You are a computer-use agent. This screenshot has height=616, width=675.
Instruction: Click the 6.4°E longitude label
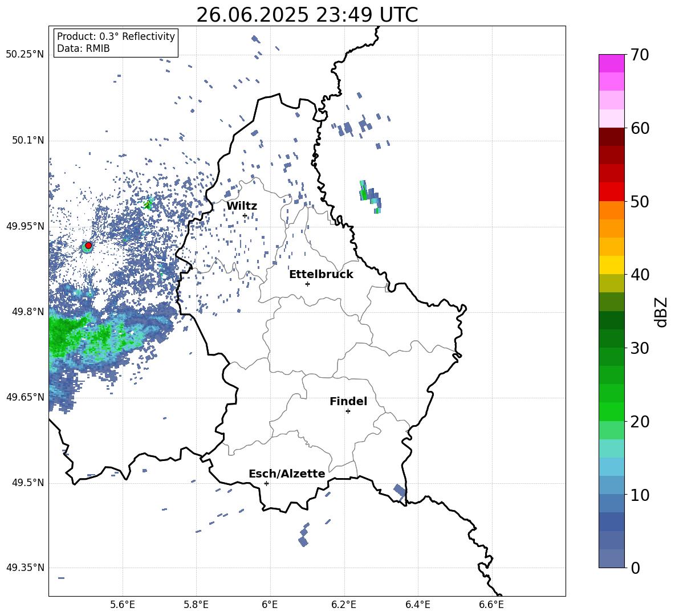tap(417, 605)
